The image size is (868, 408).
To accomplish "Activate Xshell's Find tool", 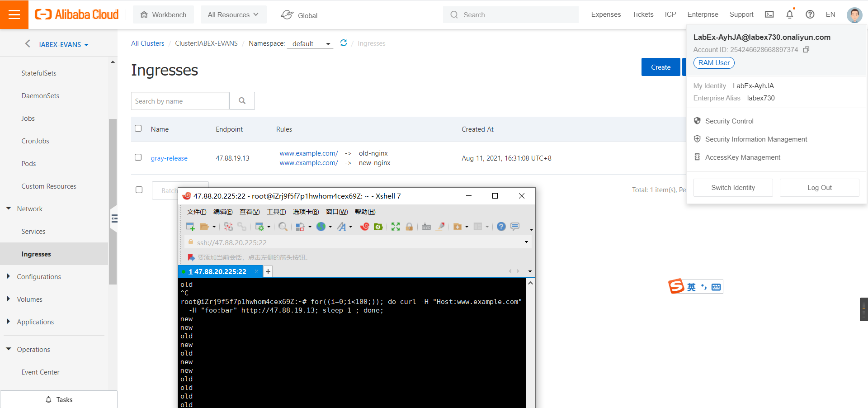I will point(283,227).
